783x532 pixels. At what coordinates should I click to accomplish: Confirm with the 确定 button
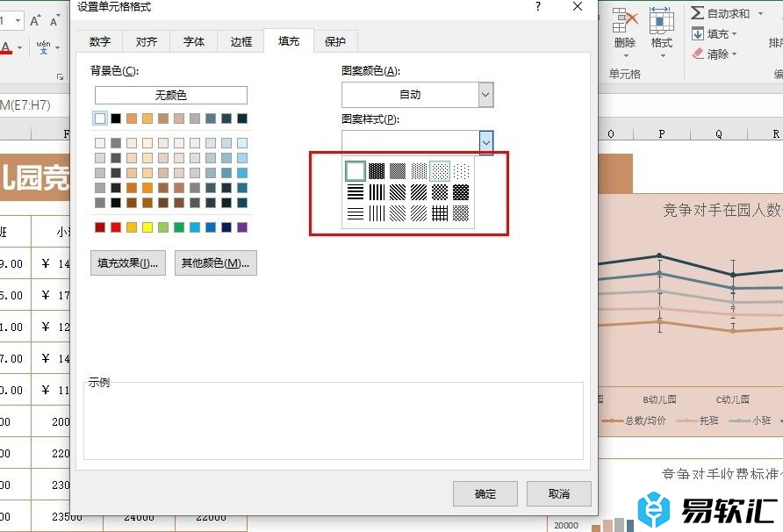(x=485, y=493)
